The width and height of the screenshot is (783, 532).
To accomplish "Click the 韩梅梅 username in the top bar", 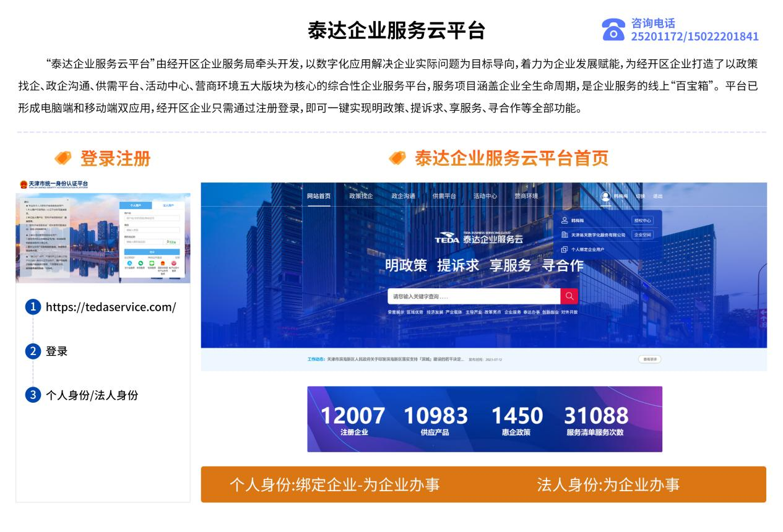I will [x=620, y=196].
